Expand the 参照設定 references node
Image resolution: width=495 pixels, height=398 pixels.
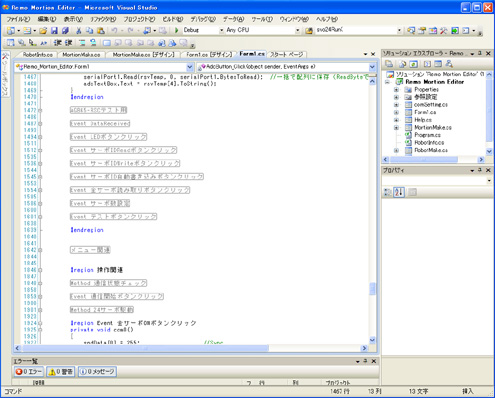(x=396, y=97)
